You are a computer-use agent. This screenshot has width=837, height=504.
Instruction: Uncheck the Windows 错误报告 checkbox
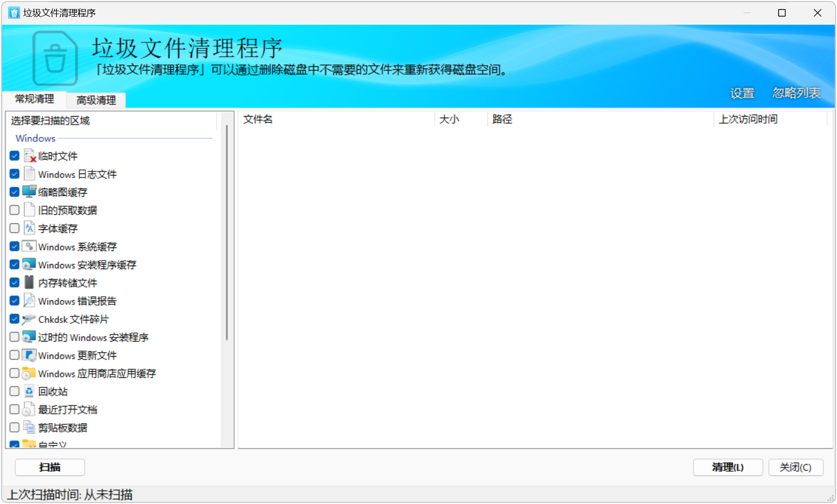15,301
